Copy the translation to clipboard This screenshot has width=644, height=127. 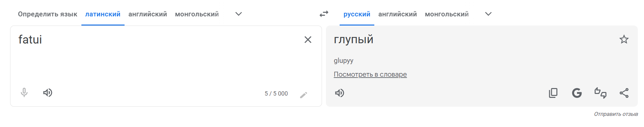coord(553,93)
